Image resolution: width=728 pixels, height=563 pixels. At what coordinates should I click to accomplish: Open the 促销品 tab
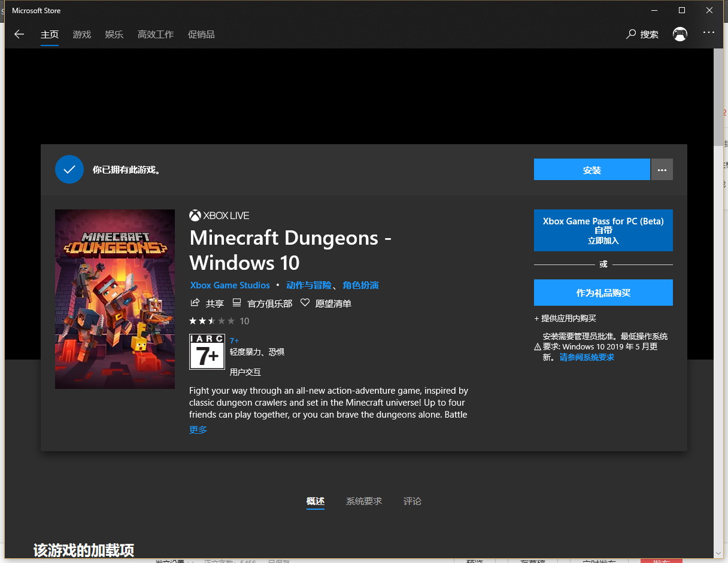point(201,34)
